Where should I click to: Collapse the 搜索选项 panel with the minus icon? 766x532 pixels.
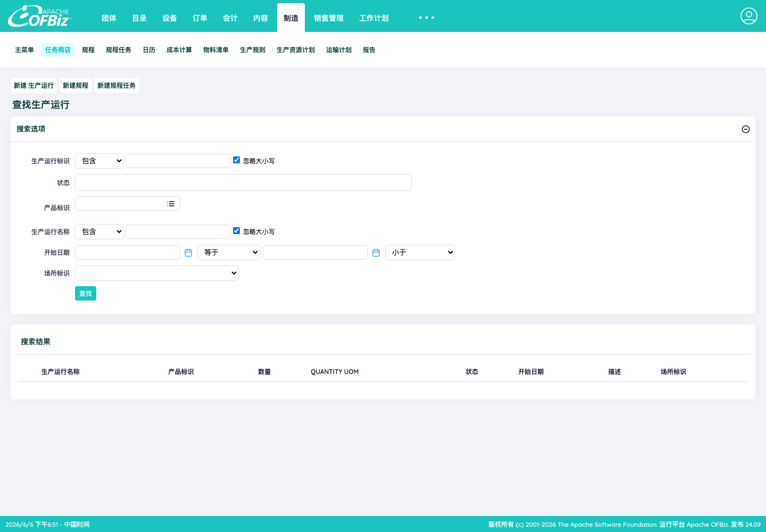pyautogui.click(x=746, y=129)
